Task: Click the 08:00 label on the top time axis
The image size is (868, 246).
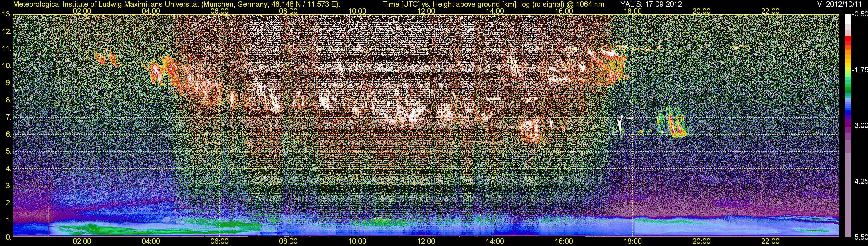Action: tap(288, 11)
